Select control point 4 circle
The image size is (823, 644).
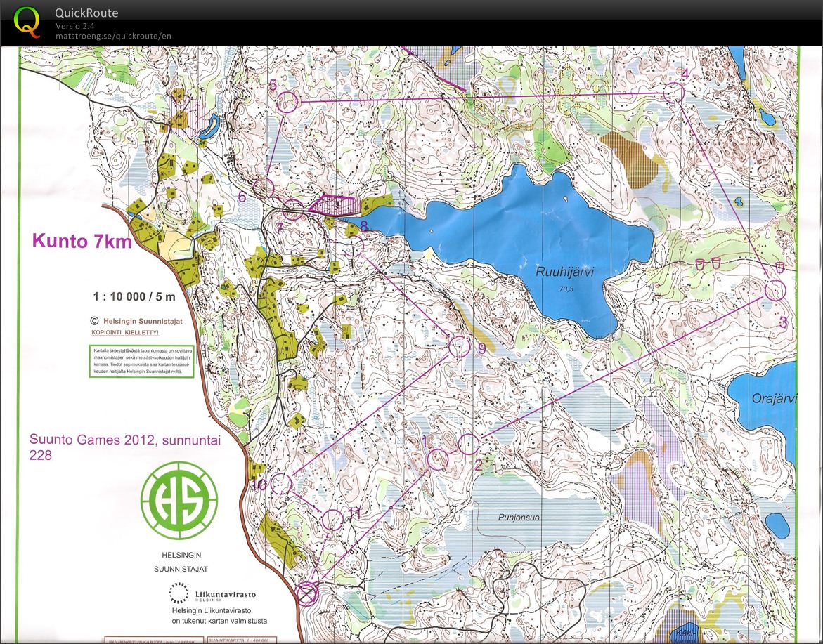pyautogui.click(x=674, y=91)
